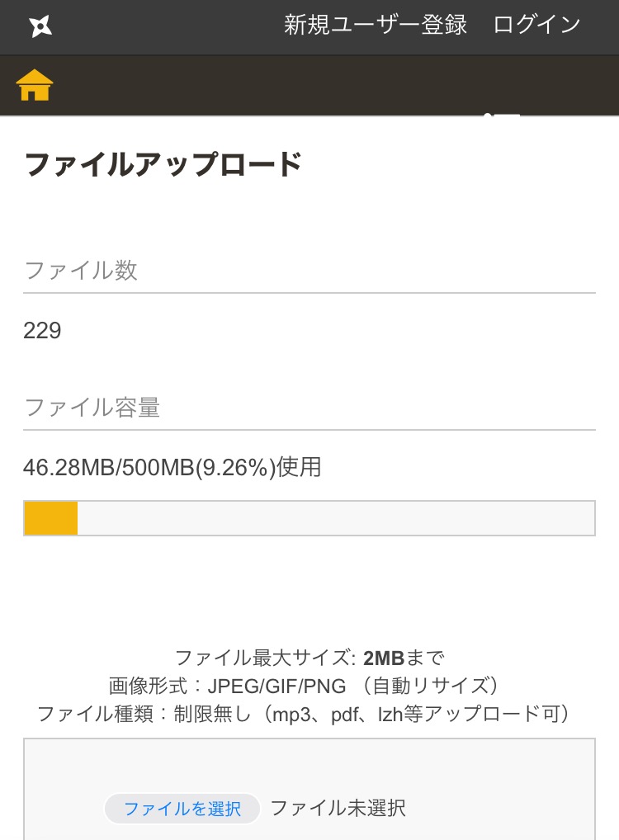Go to home via the yellow house icon
619x840 pixels.
(35, 85)
